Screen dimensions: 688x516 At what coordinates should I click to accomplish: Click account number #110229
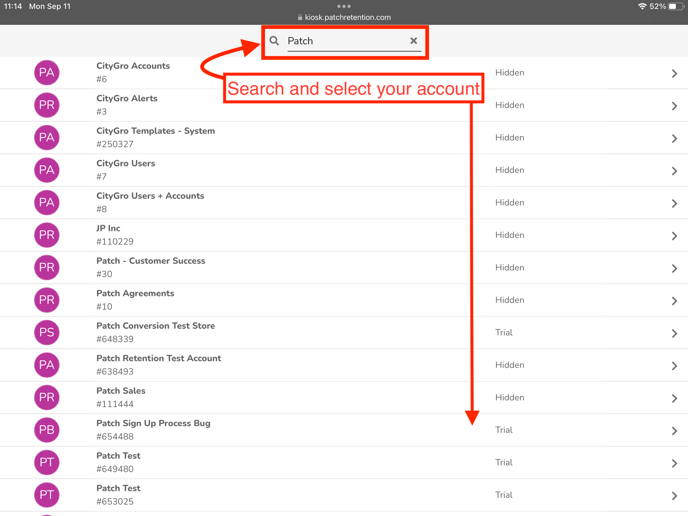pos(115,241)
